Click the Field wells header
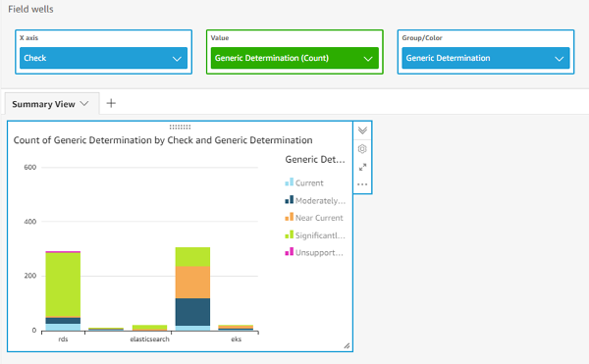589x364 pixels. point(30,9)
